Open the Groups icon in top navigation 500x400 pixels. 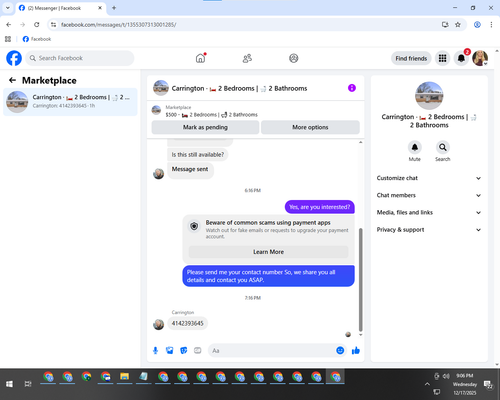[x=294, y=58]
